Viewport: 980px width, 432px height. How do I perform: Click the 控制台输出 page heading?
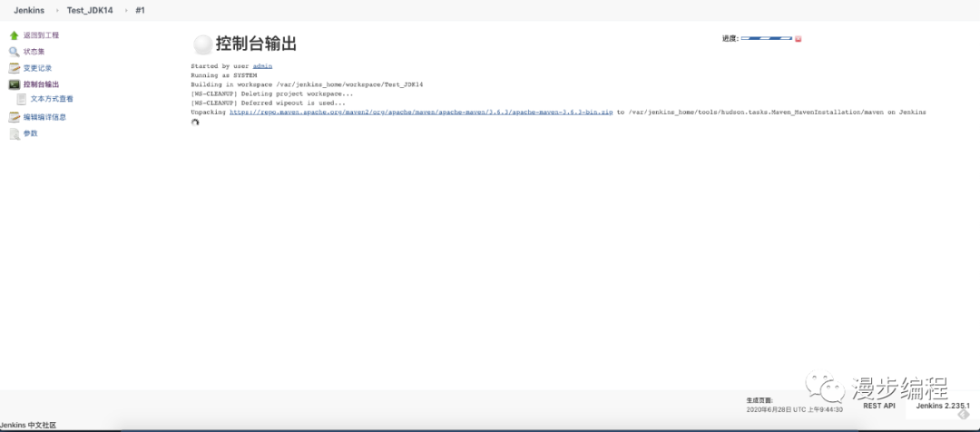pyautogui.click(x=256, y=44)
